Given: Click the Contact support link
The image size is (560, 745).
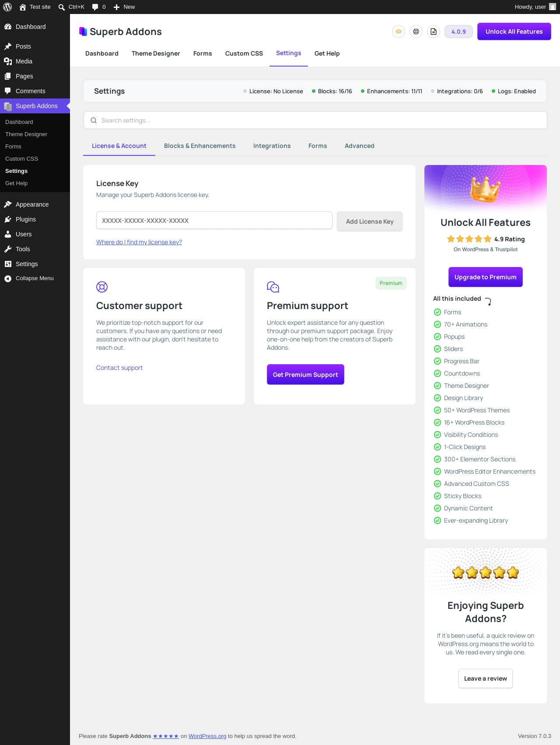Looking at the screenshot, I should (119, 368).
